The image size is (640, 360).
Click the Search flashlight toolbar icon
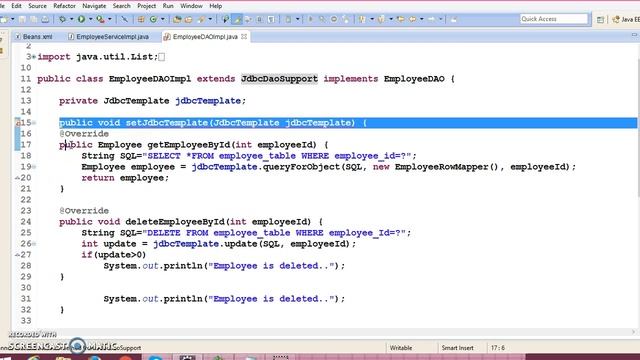tap(201, 19)
